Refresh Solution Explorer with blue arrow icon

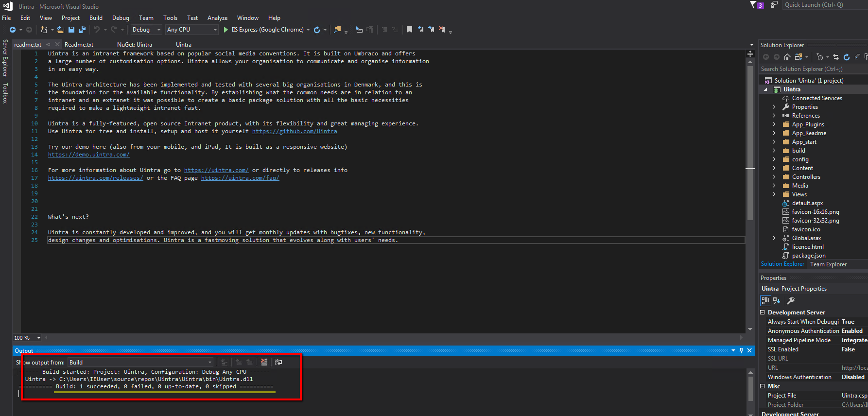pyautogui.click(x=847, y=57)
